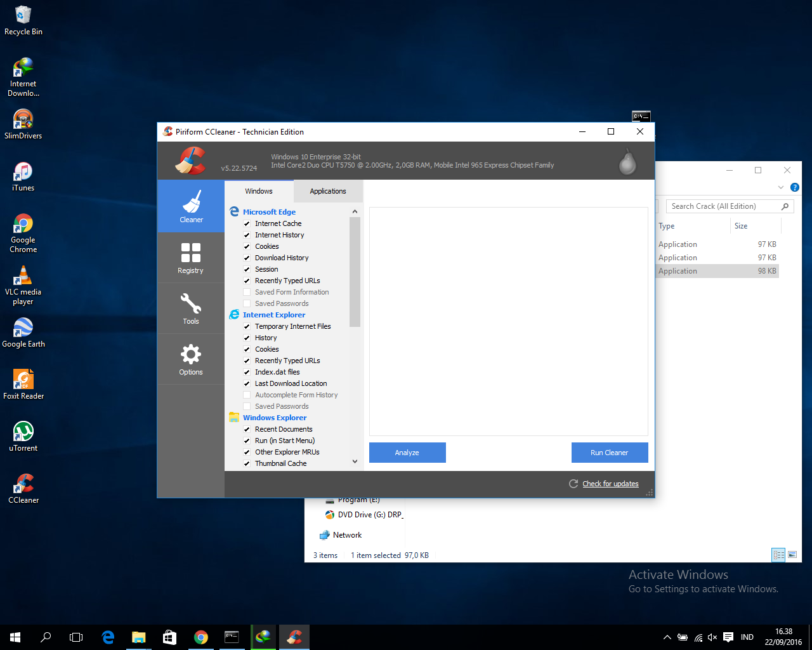Select DVD Drive (G:) in Explorer pane
This screenshot has width=812, height=650.
click(x=364, y=515)
